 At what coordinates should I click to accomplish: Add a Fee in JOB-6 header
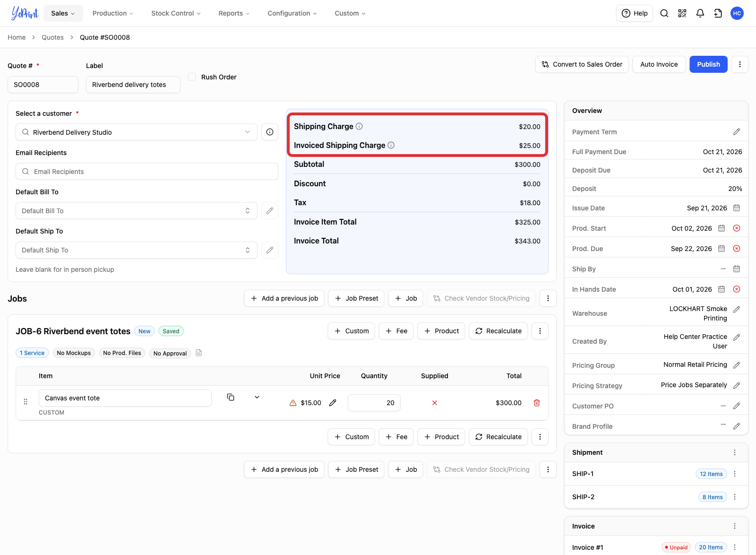click(396, 331)
